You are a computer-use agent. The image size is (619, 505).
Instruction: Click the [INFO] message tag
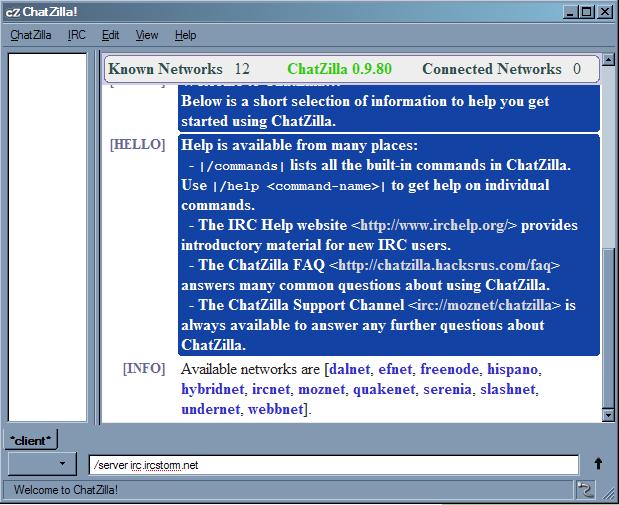144,369
